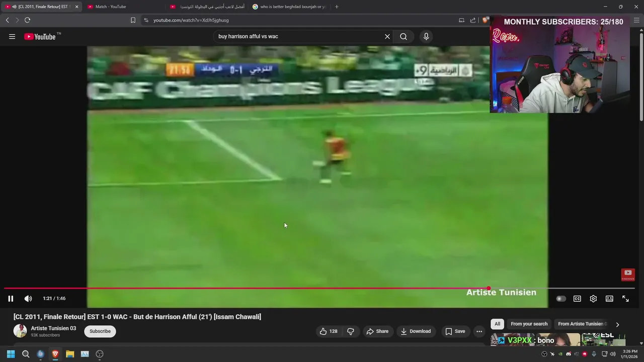Viewport: 644px width, 362px height.
Task: Open the clock showing 3:26 PM
Action: pos(630,354)
